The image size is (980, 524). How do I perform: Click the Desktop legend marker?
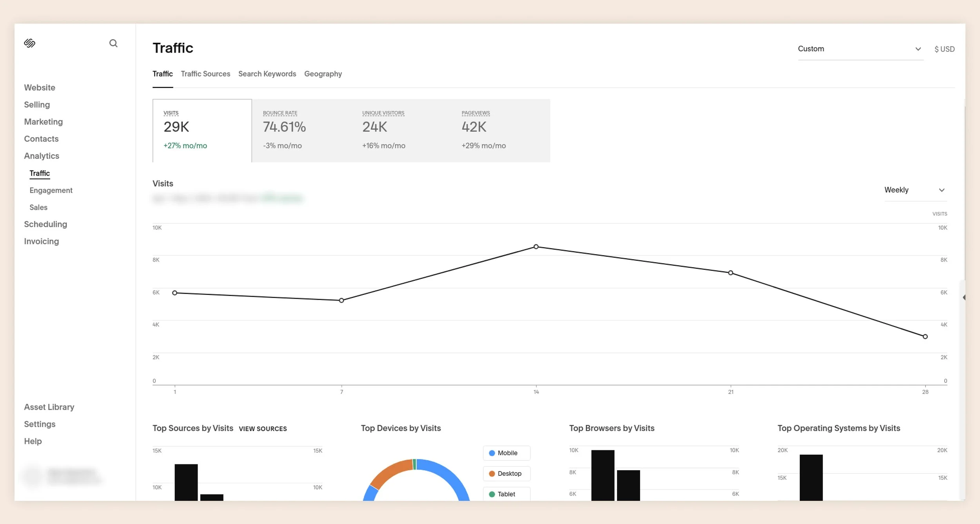coord(492,473)
